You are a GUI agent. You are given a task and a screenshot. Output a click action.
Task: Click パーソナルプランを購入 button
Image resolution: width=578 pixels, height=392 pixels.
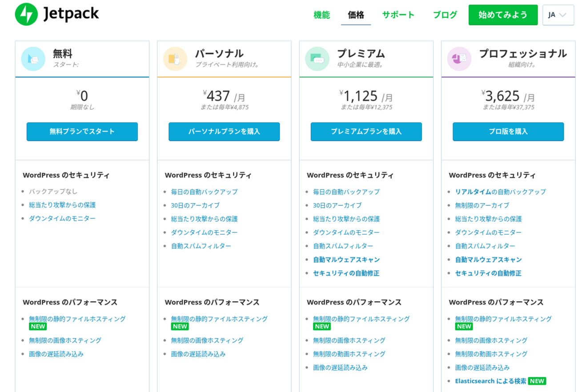[x=224, y=132]
